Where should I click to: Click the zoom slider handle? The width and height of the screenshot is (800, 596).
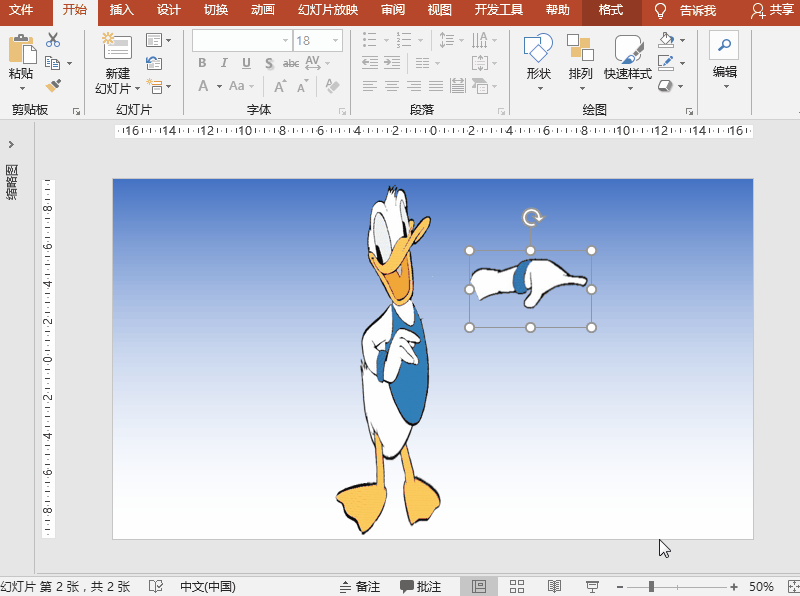(x=652, y=587)
